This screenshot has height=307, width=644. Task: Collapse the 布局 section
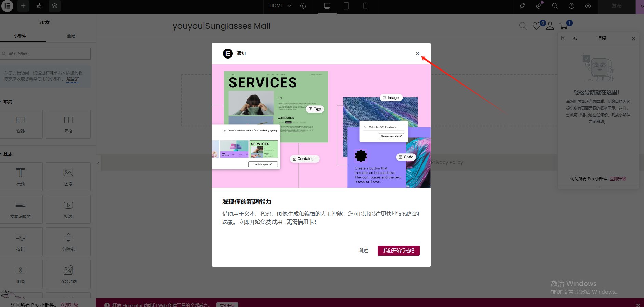point(7,102)
